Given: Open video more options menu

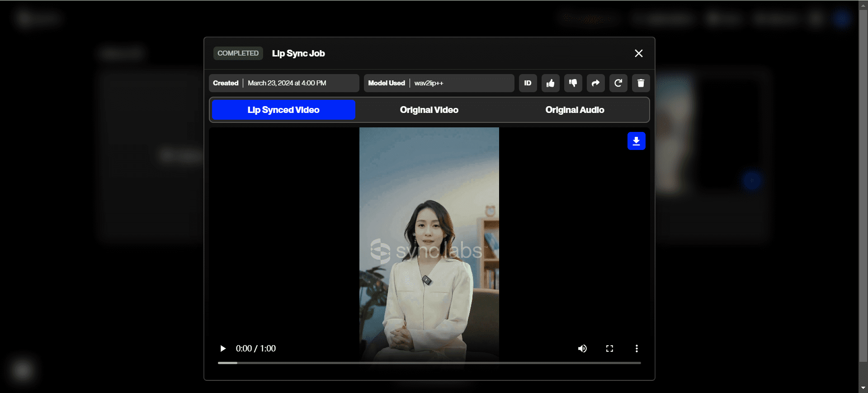Looking at the screenshot, I should (637, 348).
